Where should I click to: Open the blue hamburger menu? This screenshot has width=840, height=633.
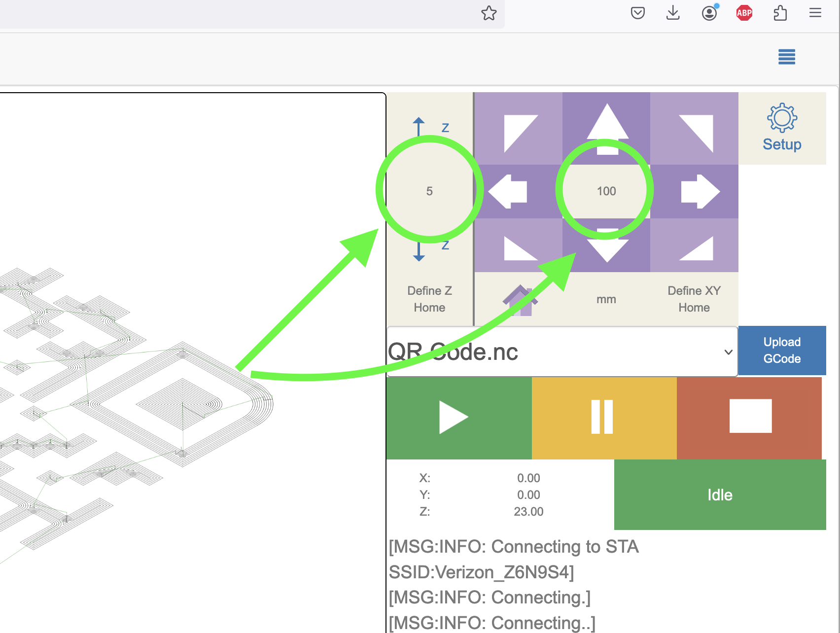pyautogui.click(x=786, y=57)
